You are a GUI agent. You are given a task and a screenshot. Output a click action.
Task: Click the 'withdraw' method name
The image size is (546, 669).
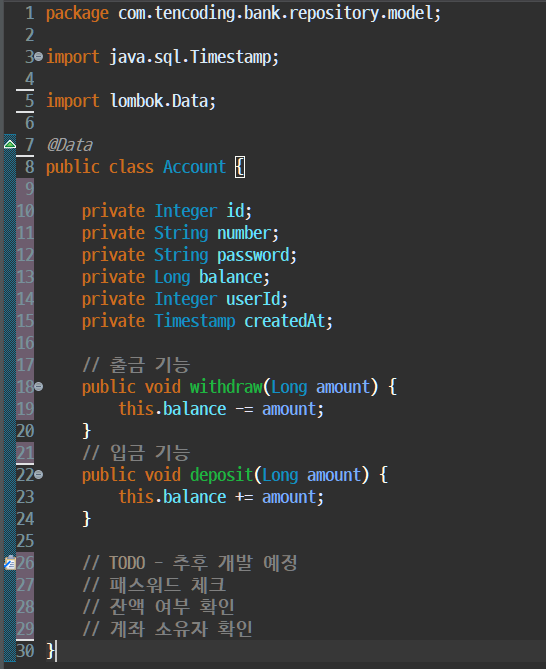point(226,387)
